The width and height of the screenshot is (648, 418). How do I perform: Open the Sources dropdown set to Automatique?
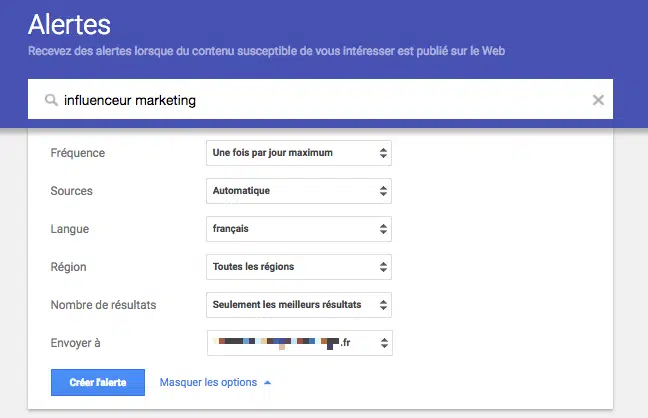298,191
